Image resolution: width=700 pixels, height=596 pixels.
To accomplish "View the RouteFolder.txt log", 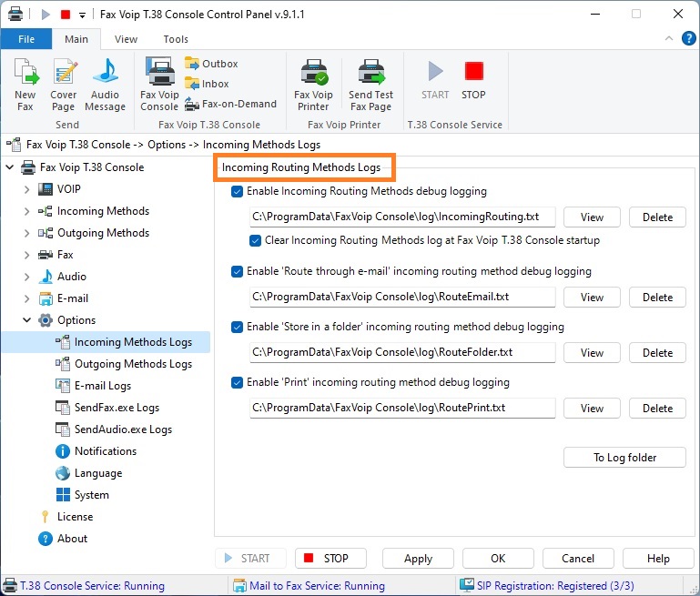I will (x=592, y=353).
